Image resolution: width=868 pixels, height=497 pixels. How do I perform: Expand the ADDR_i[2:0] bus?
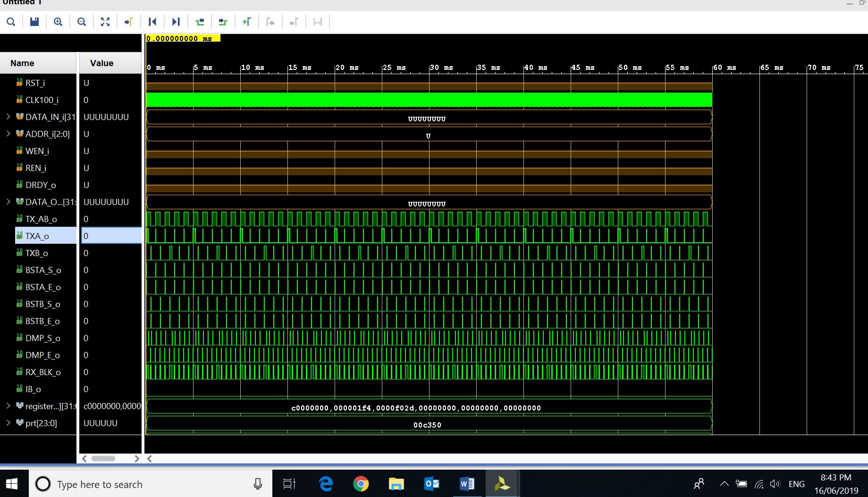point(8,134)
